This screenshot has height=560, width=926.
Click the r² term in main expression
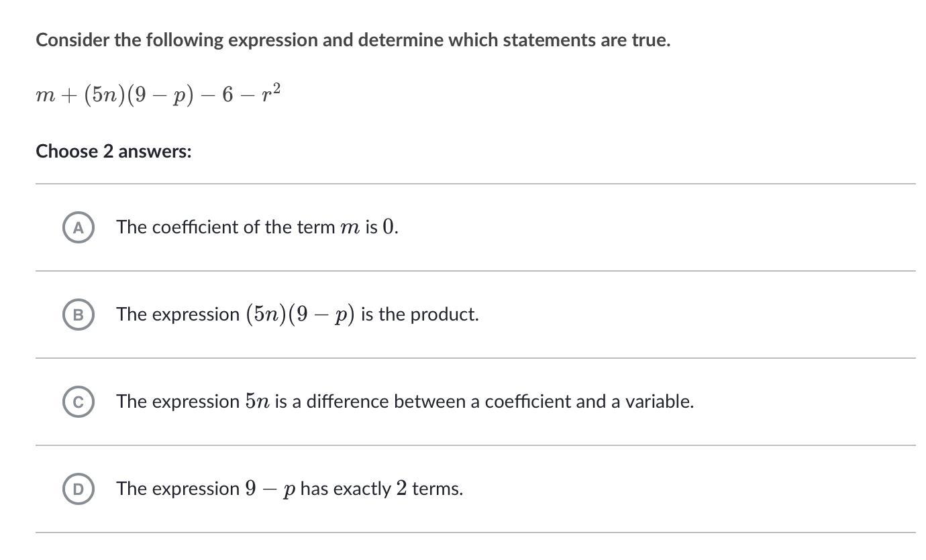click(x=271, y=94)
